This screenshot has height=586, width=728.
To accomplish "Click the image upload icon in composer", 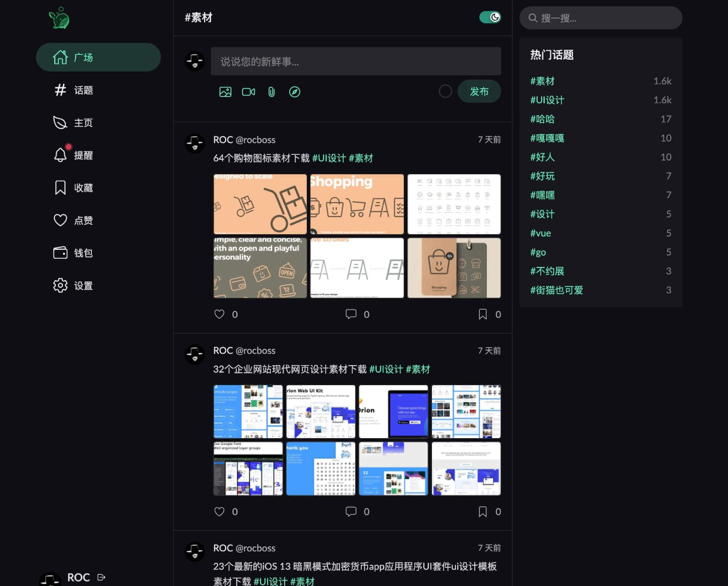I will (225, 92).
